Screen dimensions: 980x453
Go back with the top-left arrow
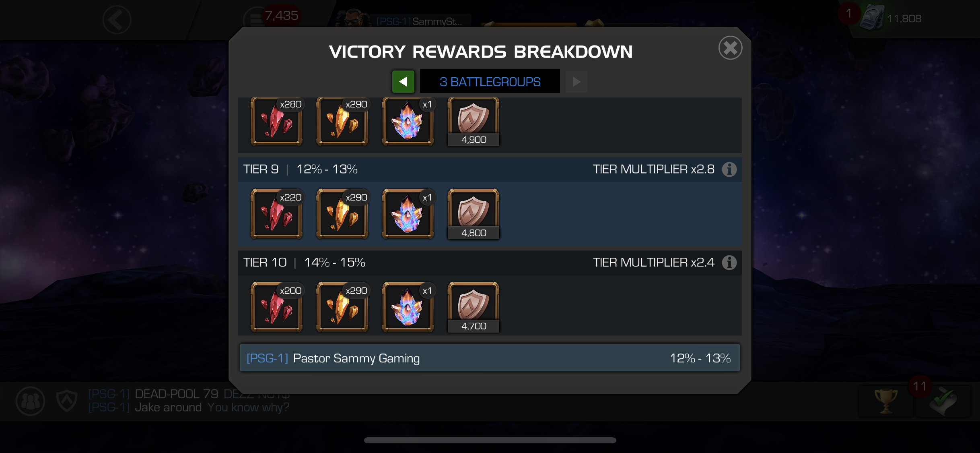tap(117, 20)
